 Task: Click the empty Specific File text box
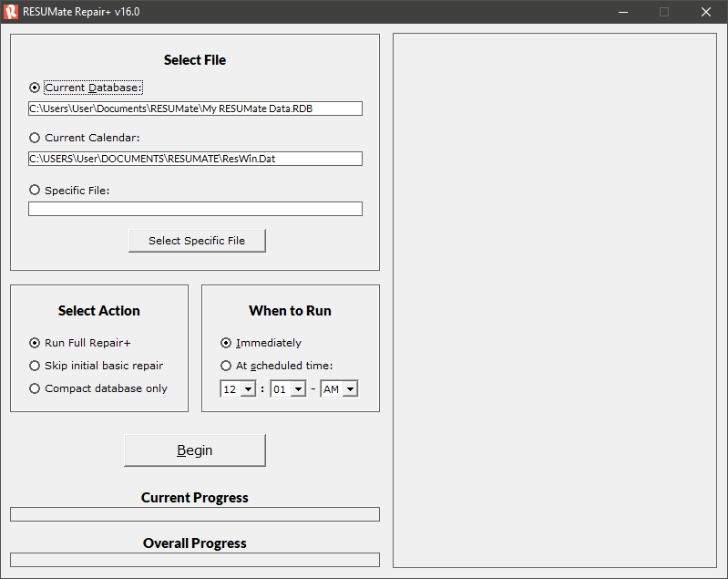point(195,209)
